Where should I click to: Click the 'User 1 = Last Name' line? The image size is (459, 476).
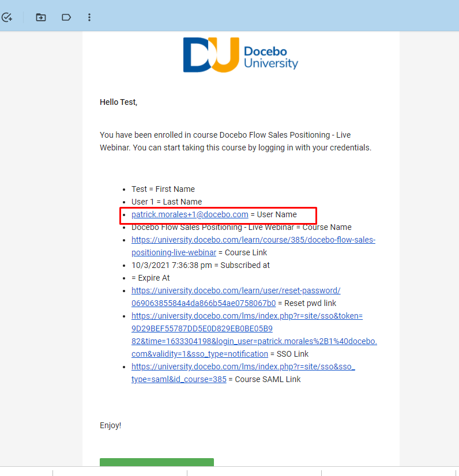coord(167,202)
